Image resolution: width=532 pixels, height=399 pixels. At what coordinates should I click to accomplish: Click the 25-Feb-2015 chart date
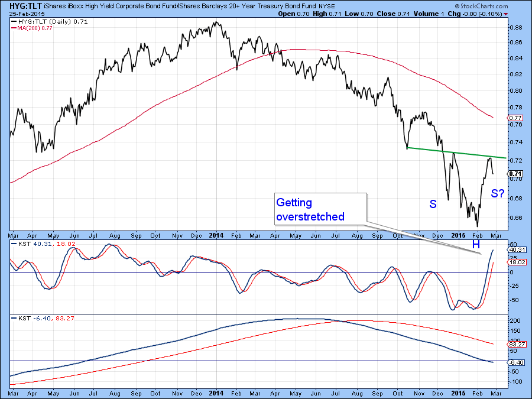coord(27,14)
